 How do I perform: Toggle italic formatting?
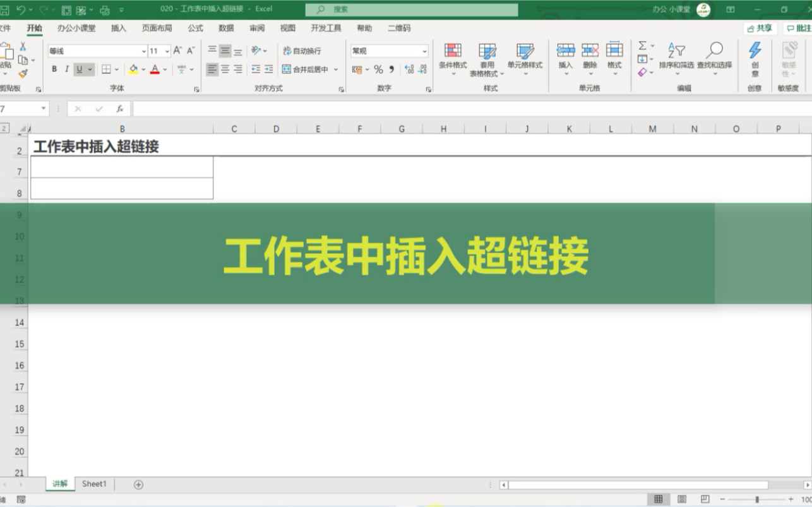pos(66,69)
